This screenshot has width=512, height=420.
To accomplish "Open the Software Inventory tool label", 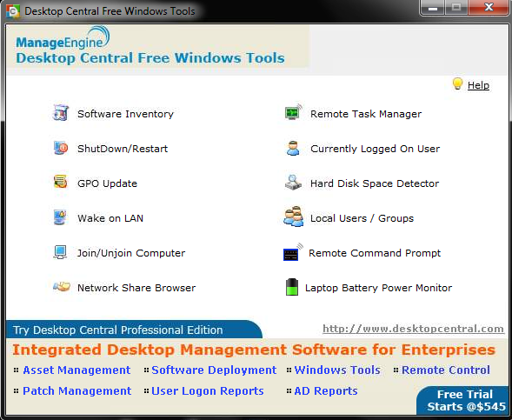I will coord(125,114).
